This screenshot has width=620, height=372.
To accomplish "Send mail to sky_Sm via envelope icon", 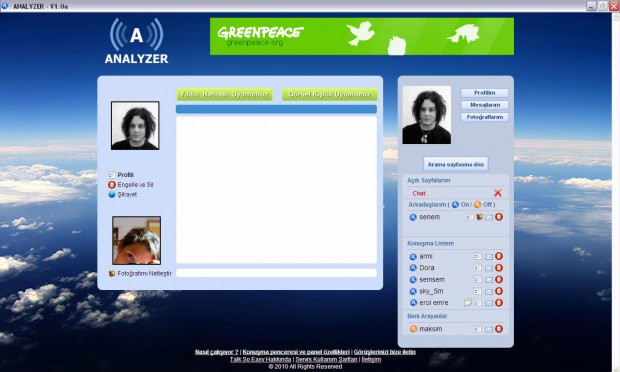I will 489,292.
